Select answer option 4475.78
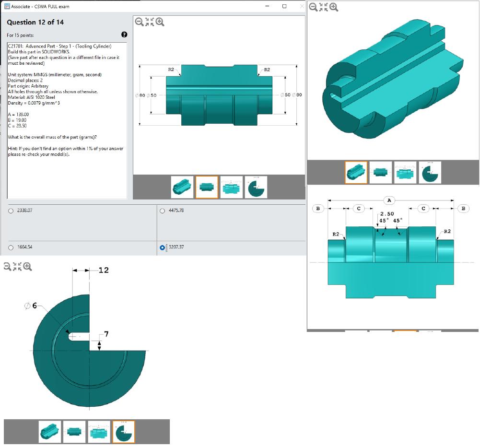 (162, 211)
